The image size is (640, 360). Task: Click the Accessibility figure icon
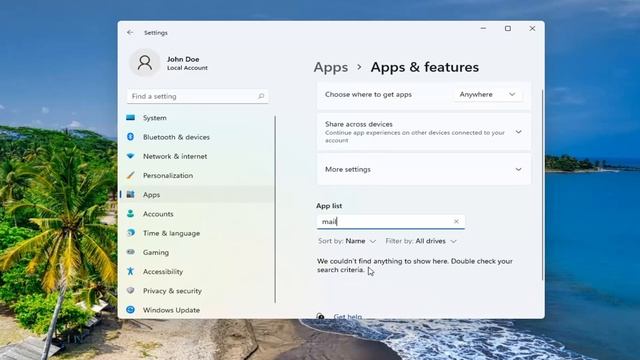[x=131, y=271]
